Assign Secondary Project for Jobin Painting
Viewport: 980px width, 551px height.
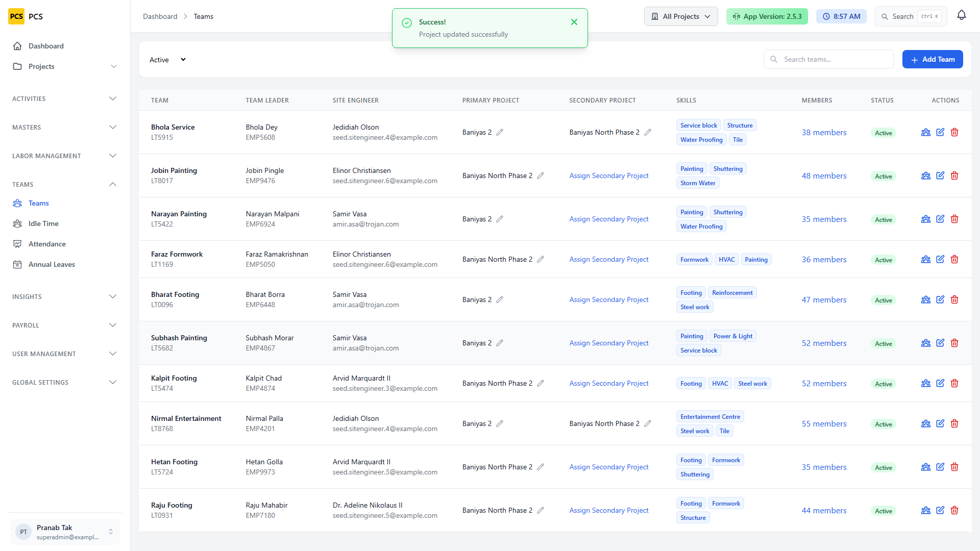(609, 176)
